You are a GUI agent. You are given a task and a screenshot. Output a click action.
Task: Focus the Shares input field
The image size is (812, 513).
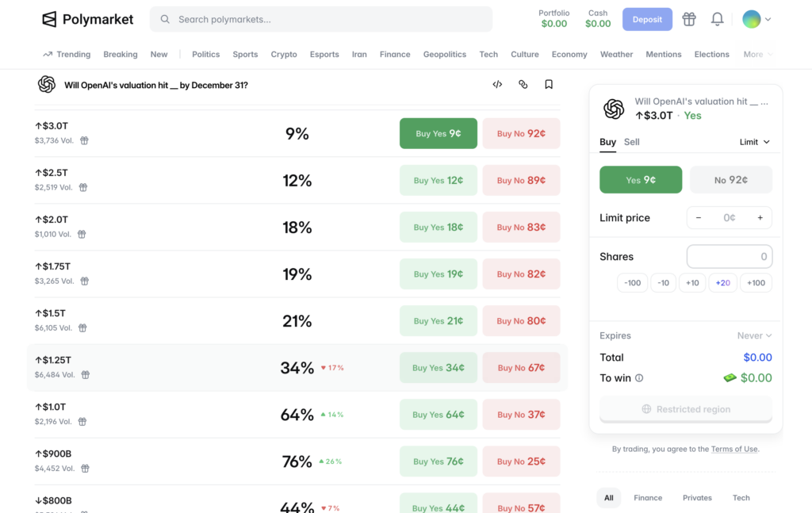click(x=730, y=257)
